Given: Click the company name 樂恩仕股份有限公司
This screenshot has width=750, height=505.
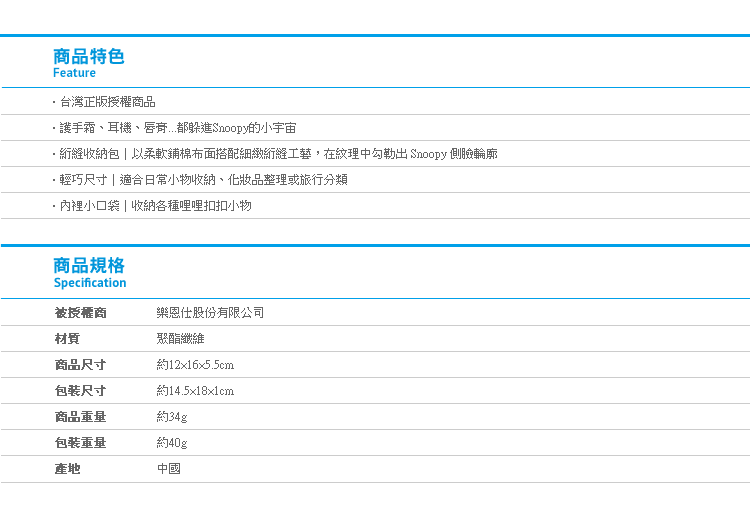Looking at the screenshot, I should (210, 313).
